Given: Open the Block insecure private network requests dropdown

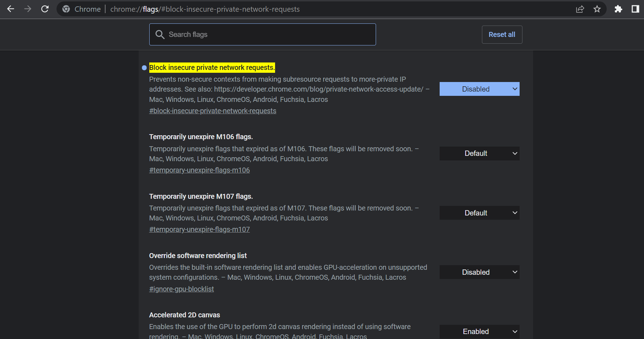Looking at the screenshot, I should click(x=479, y=89).
